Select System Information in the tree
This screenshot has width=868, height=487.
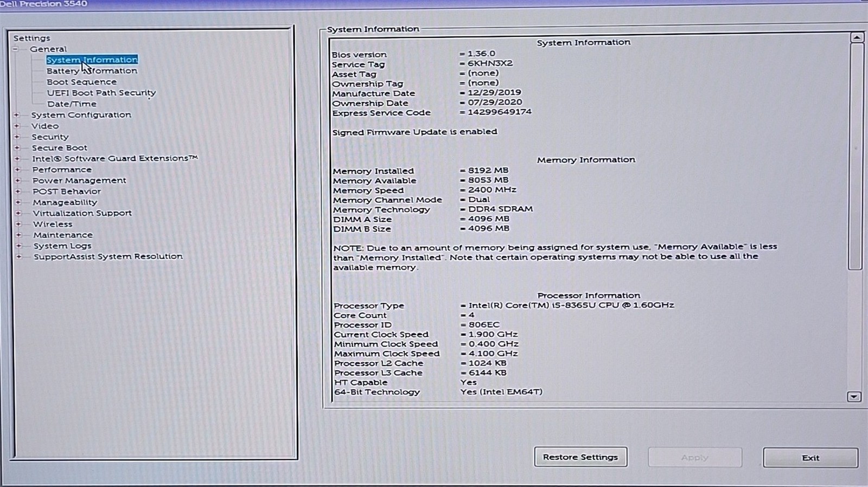pyautogui.click(x=92, y=60)
